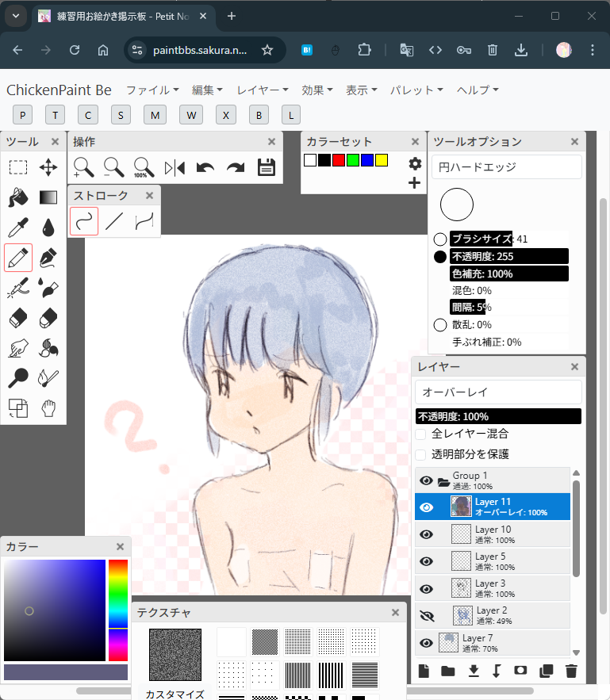Toggle the P panel shortcut button
610x700 pixels.
coord(23,115)
